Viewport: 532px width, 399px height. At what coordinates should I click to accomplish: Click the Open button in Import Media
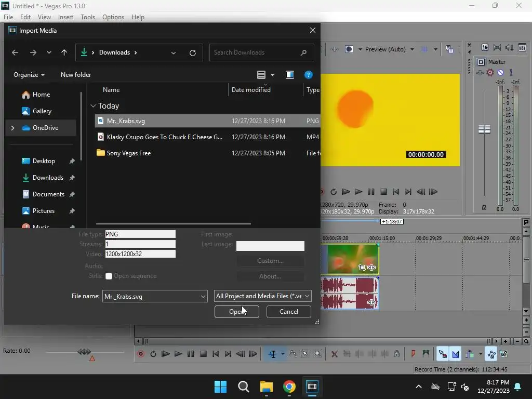tap(237, 312)
